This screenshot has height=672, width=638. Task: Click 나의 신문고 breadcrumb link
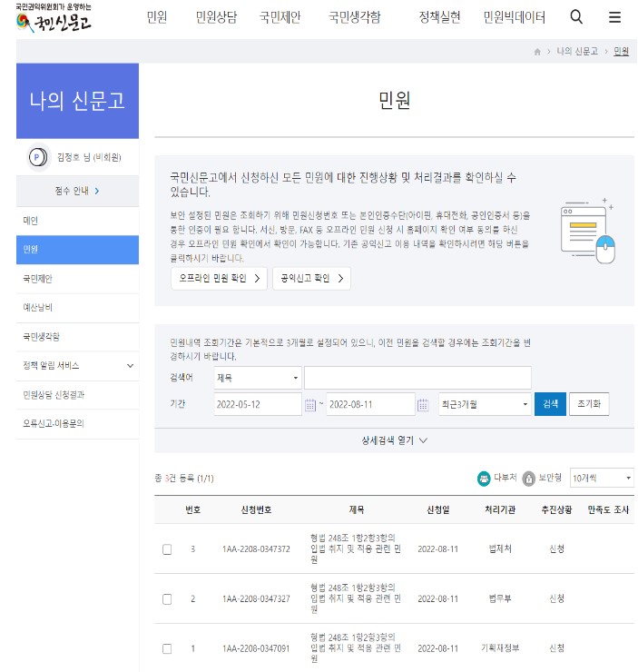tap(577, 52)
